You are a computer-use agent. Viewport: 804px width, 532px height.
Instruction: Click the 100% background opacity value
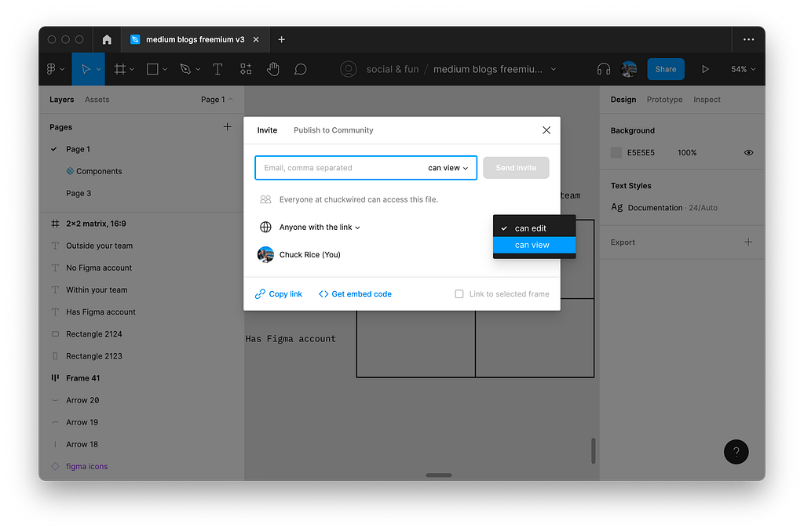tap(686, 153)
